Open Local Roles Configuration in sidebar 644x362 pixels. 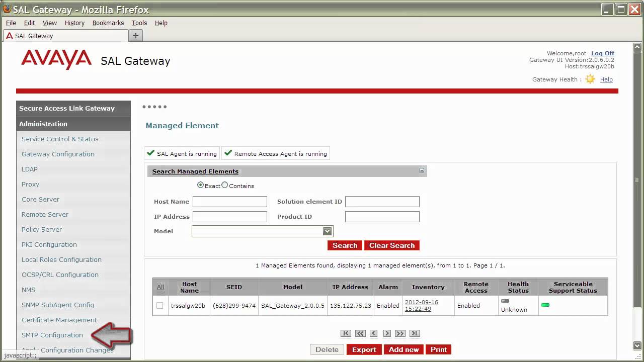61,259
